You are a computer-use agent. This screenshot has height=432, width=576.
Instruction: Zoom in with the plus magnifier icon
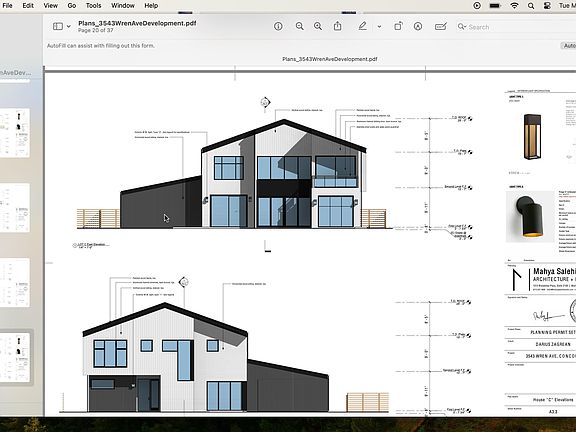(318, 26)
